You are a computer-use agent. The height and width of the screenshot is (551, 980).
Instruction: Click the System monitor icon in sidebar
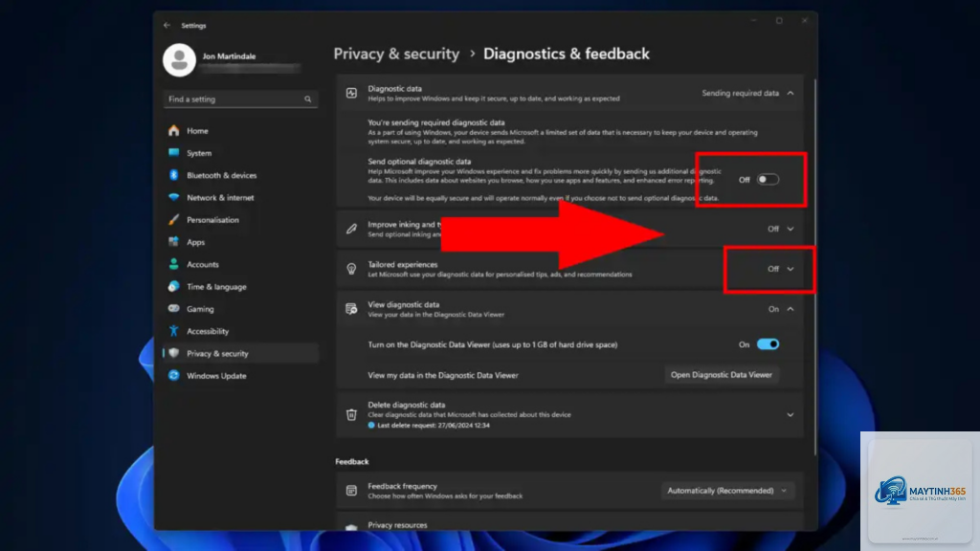point(174,153)
